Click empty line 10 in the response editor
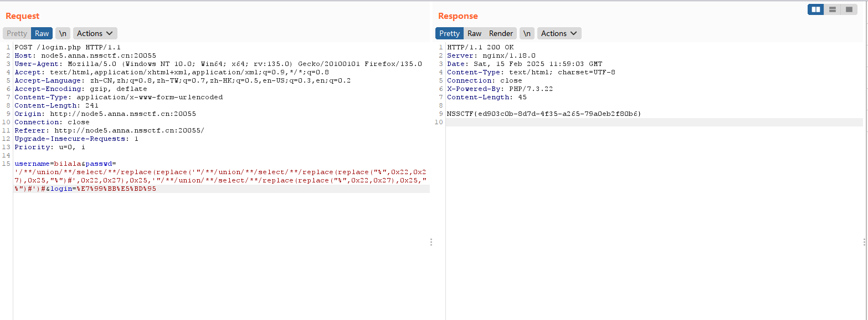Screen dimensions: 868x320 pos(654,122)
